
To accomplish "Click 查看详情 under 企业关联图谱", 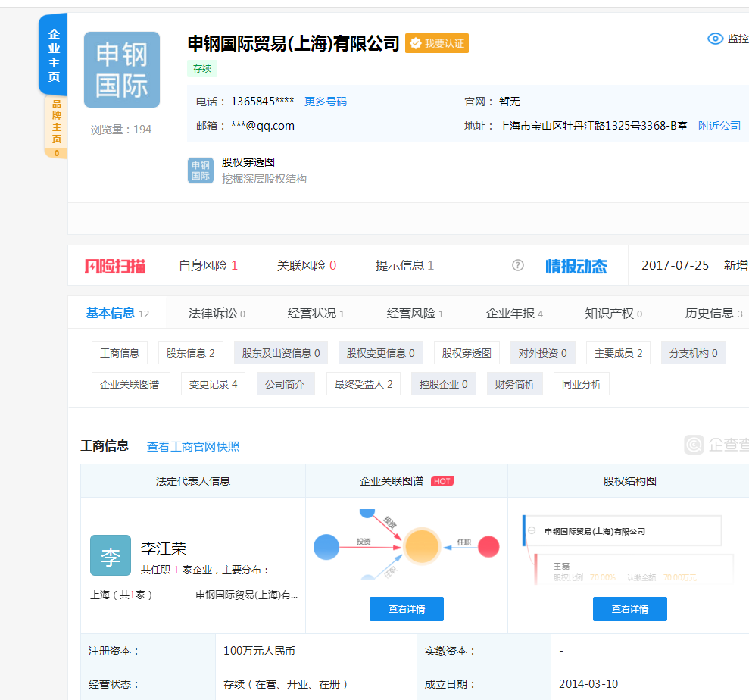I will click(x=407, y=609).
